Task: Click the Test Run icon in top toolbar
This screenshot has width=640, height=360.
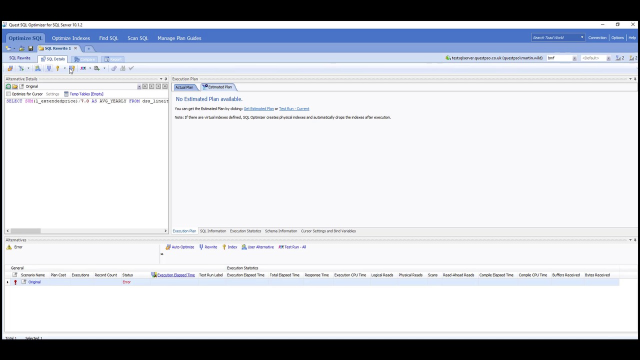Action: [83, 69]
